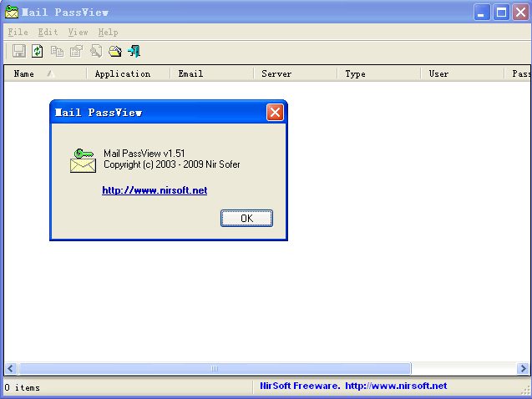Click the Mail PassView title bar app icon
Image resolution: width=532 pixels, height=399 pixels.
12,13
